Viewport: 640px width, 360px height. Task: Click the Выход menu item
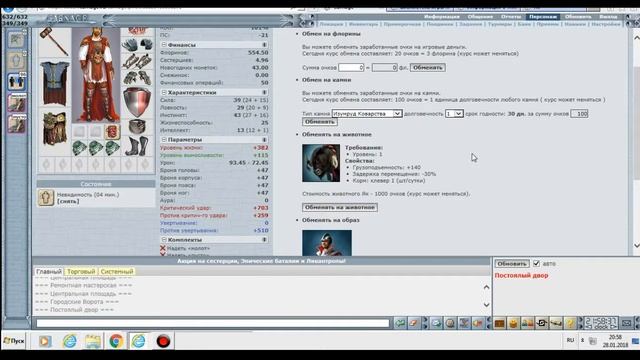pos(608,17)
